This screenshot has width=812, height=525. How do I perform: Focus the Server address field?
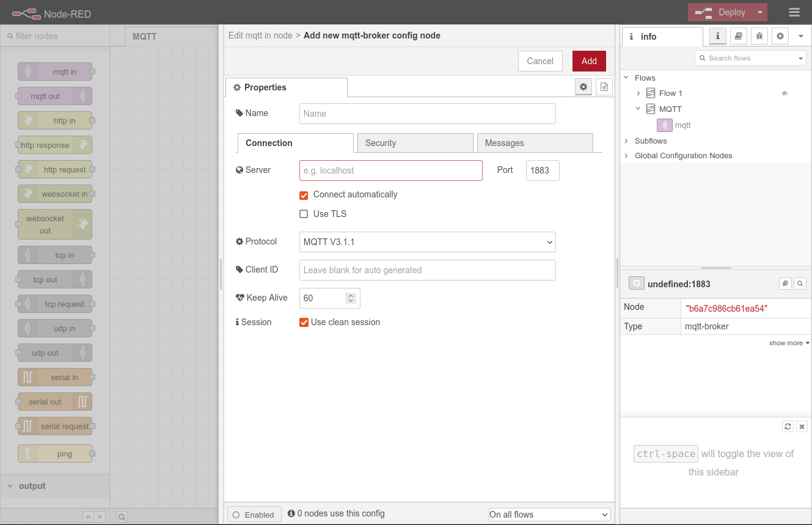coord(391,171)
